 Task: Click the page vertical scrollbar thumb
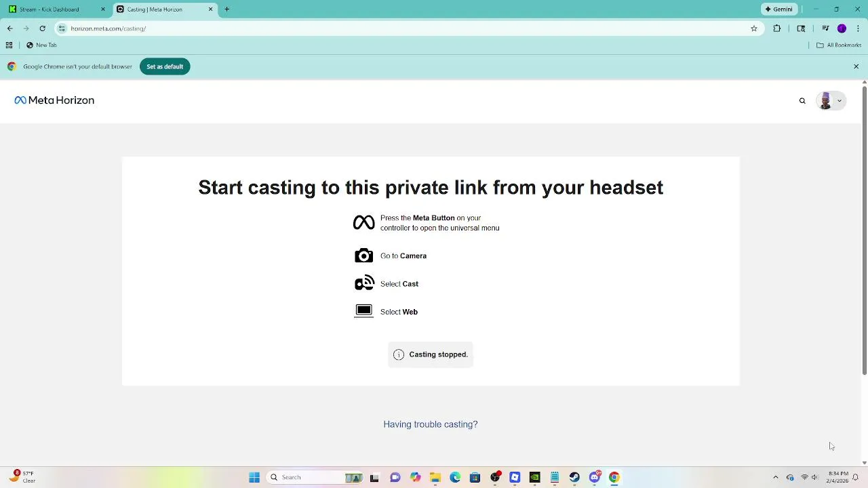[x=864, y=230]
